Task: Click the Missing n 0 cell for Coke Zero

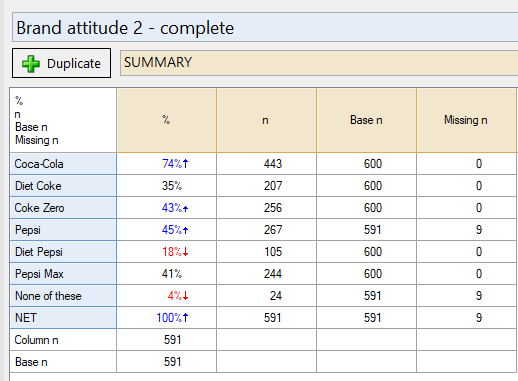Action: (x=466, y=208)
